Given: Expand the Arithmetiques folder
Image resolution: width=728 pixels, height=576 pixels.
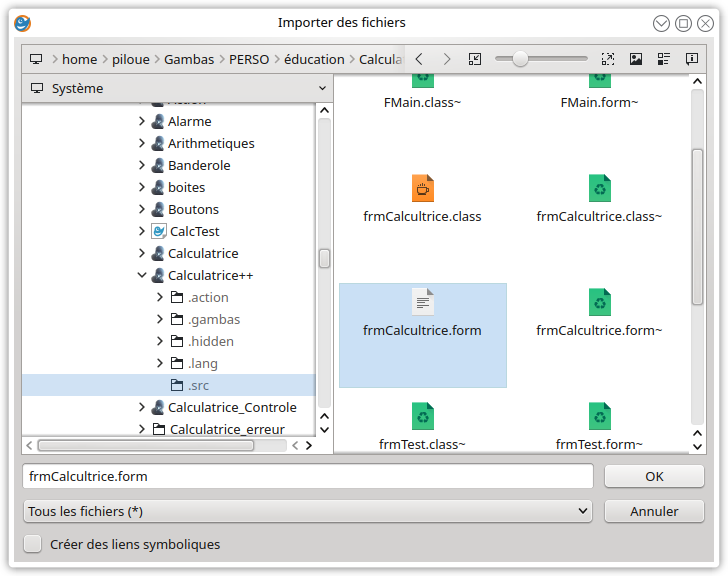Looking at the screenshot, I should tap(142, 143).
